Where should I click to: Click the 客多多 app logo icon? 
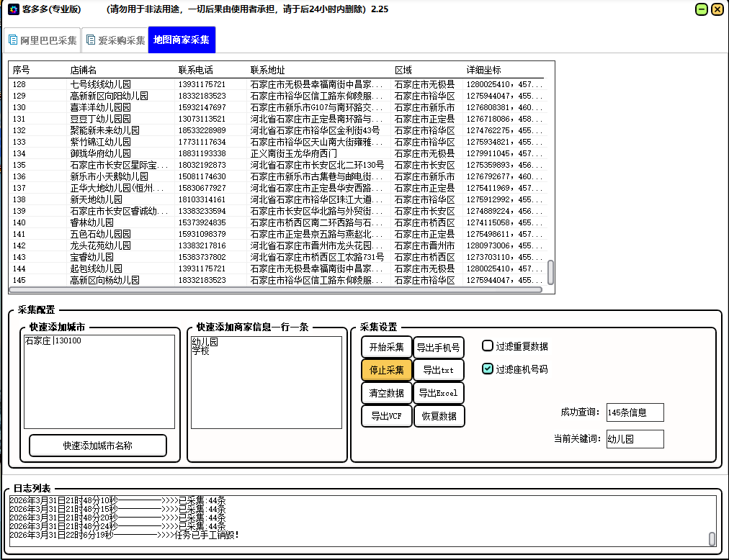tap(12, 9)
